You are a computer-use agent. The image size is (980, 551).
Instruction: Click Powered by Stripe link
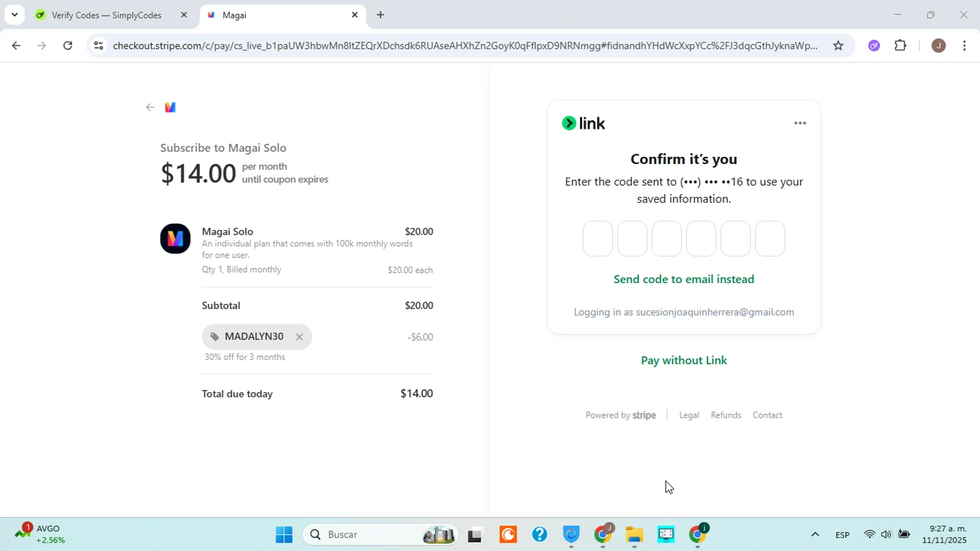621,416
